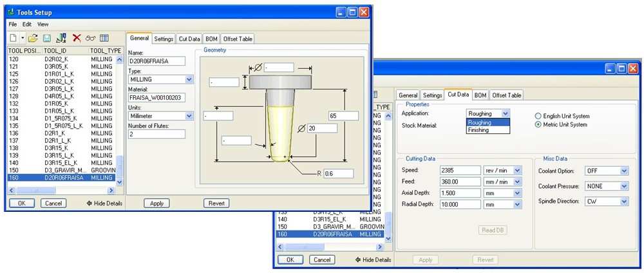The image size is (644, 273).
Task: Open the Feed units dropdown mm / min
Action: click(518, 182)
